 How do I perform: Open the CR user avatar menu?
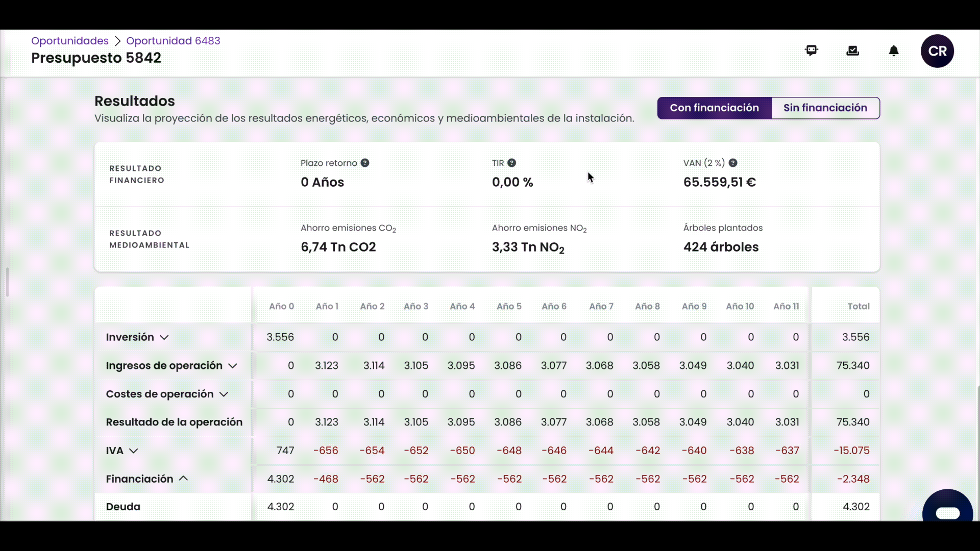coord(937,51)
